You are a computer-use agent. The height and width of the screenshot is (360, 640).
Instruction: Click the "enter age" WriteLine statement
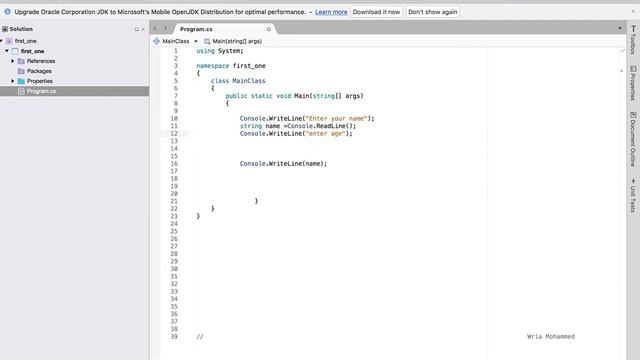[x=296, y=133]
